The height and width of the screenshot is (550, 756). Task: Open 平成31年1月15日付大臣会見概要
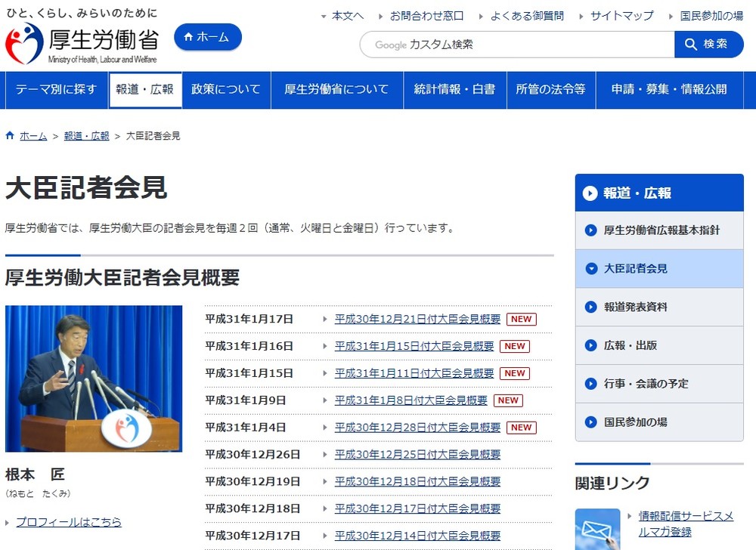(x=415, y=346)
